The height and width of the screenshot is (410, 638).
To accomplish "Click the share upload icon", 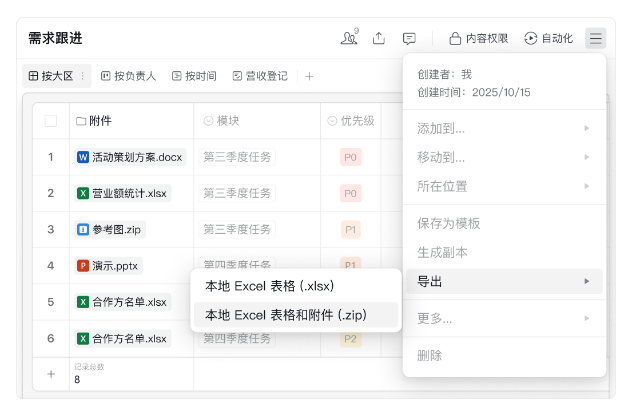I will pos(379,38).
